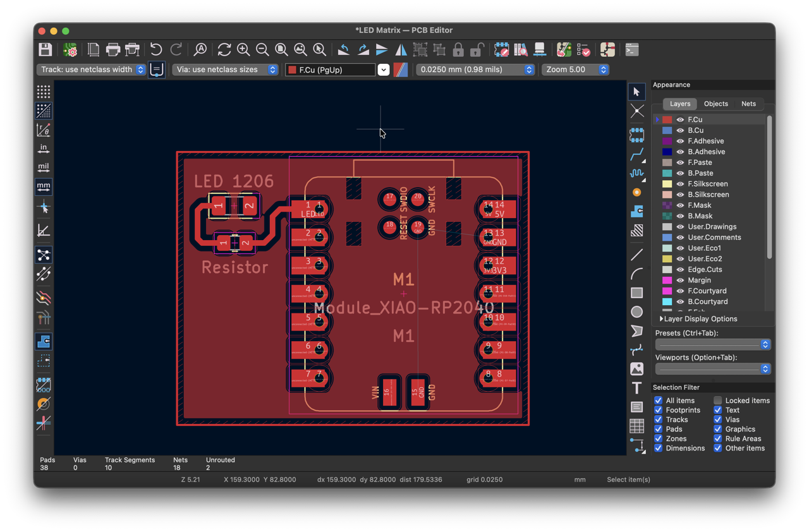Switch to the Layers tab
This screenshot has width=809, height=532.
tap(680, 104)
